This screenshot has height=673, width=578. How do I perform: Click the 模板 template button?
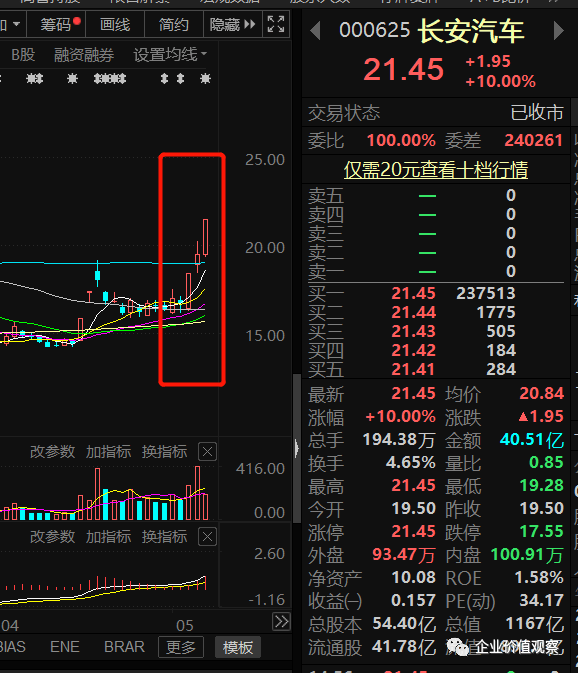click(238, 647)
